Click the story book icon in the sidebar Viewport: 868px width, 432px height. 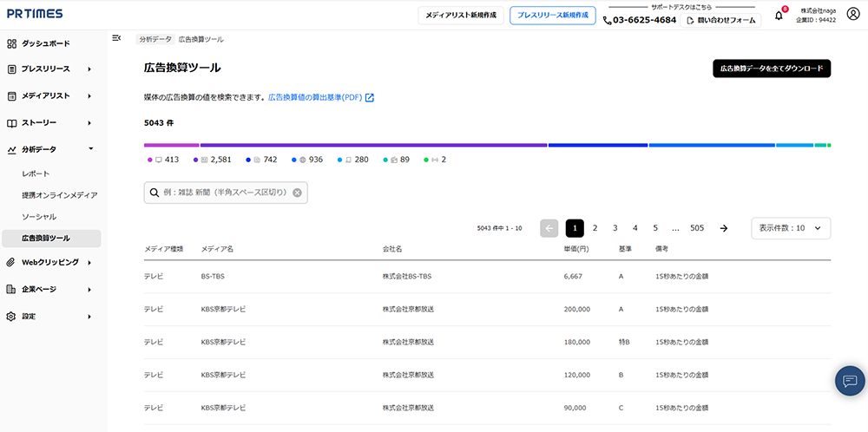11,123
